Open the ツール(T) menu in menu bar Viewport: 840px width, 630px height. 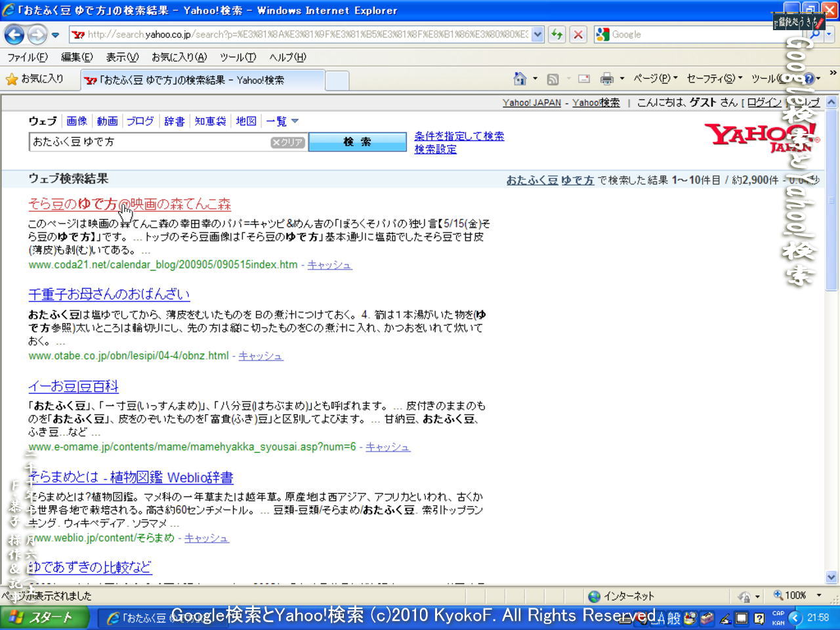(x=238, y=57)
